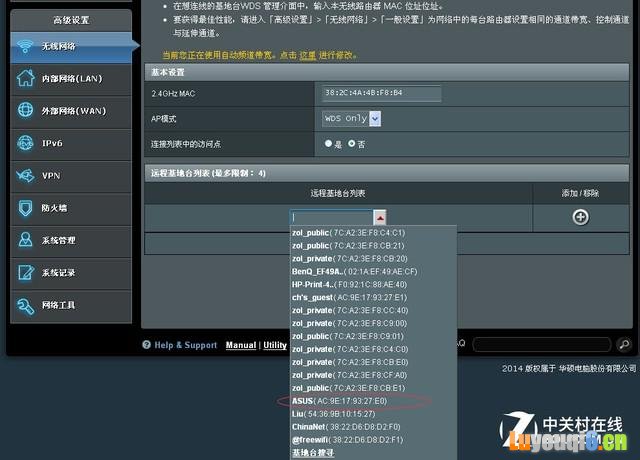Open the 内部网络(LAN) menu item
Image resolution: width=640 pixels, height=460 pixels.
[x=71, y=79]
